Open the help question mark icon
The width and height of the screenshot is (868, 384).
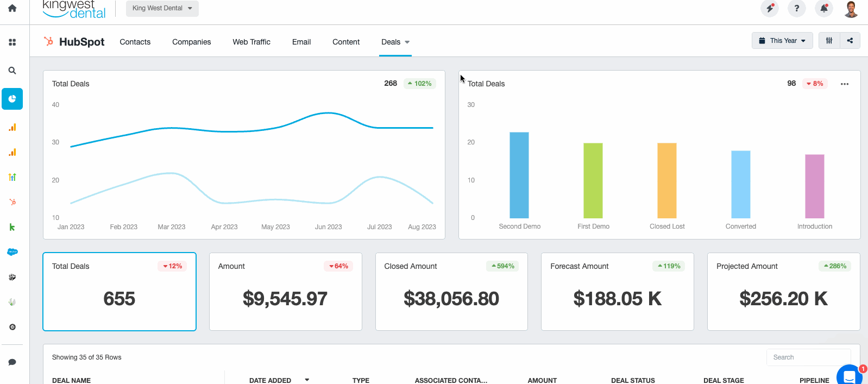796,9
